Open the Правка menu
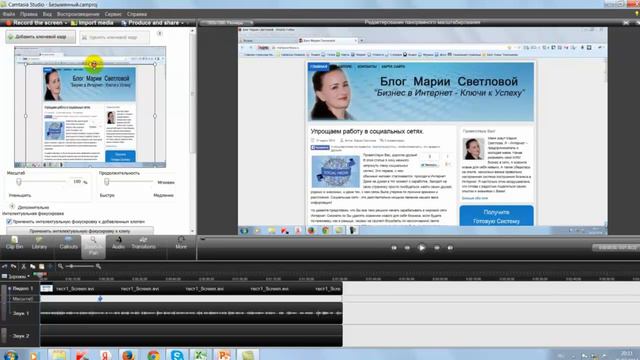 click(x=29, y=14)
